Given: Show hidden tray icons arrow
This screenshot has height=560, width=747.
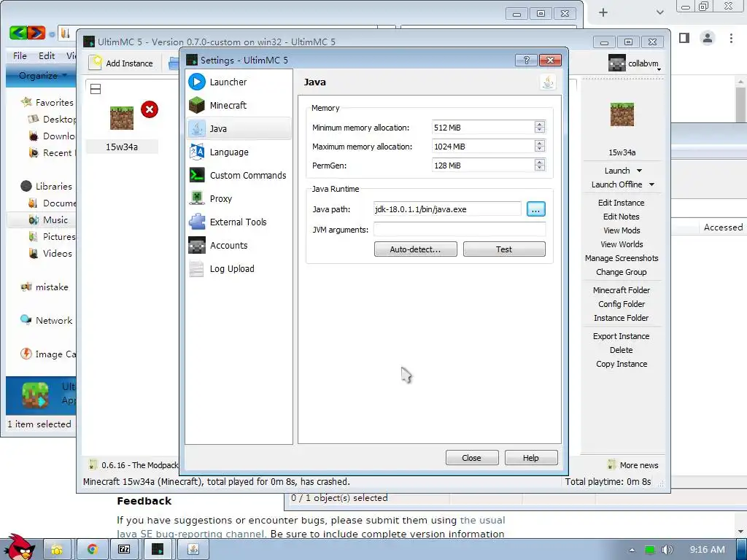Looking at the screenshot, I should pyautogui.click(x=632, y=550).
